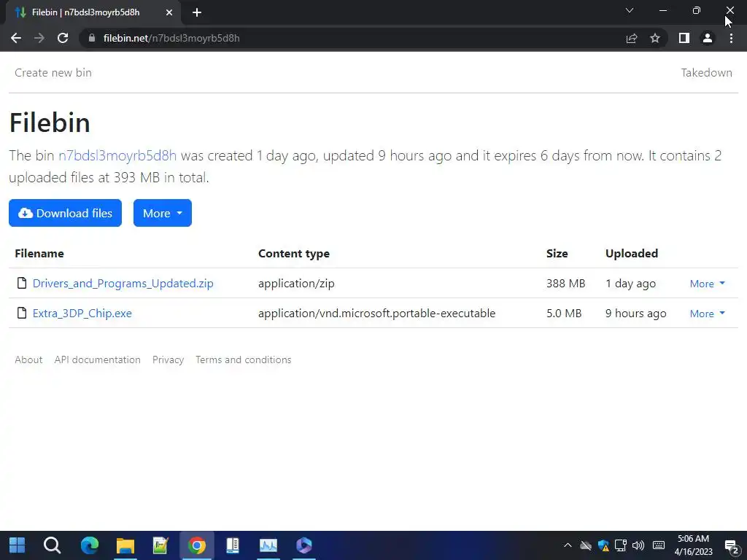
Task: Click the Content type column header
Action: [294, 253]
